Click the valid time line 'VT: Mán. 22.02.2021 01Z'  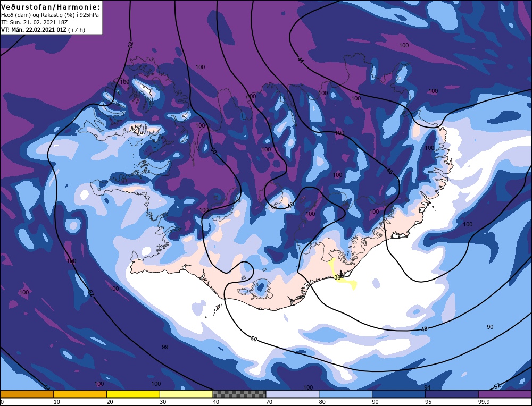34,30
